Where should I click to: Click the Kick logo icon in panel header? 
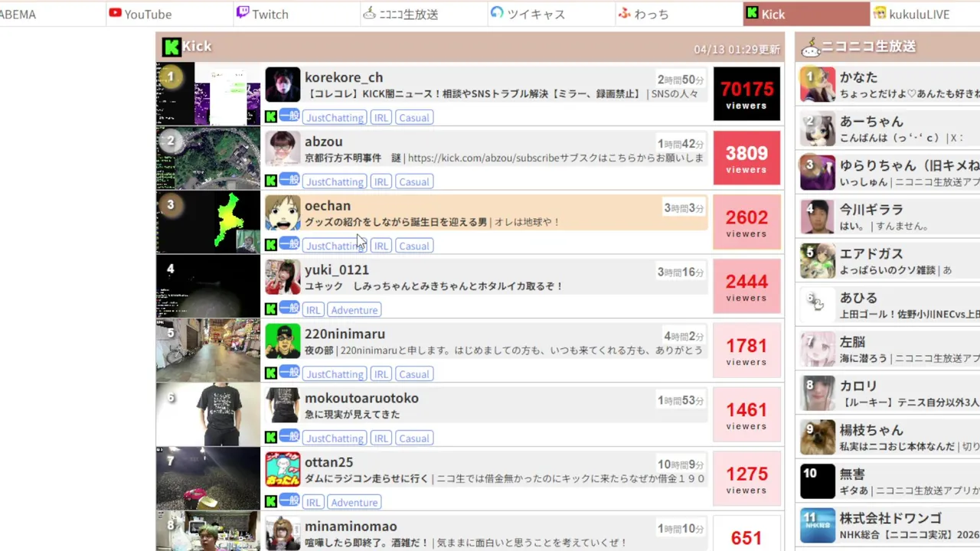coord(171,47)
